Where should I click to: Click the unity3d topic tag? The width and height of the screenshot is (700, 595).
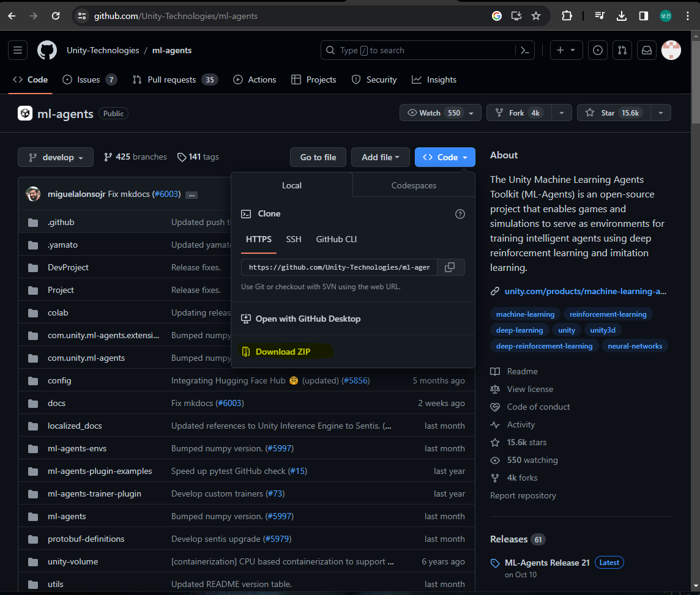click(603, 330)
